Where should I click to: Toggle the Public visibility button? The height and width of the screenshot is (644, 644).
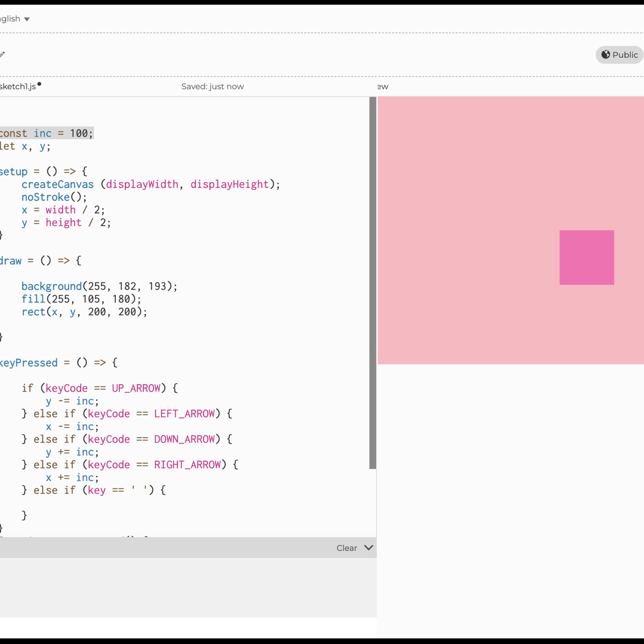(x=619, y=55)
